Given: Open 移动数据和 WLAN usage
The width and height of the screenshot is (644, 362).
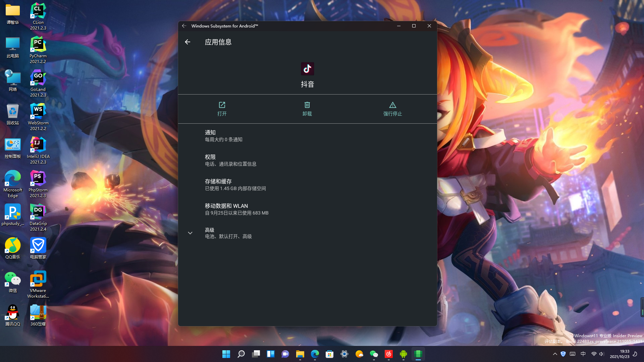Looking at the screenshot, I should tap(236, 209).
